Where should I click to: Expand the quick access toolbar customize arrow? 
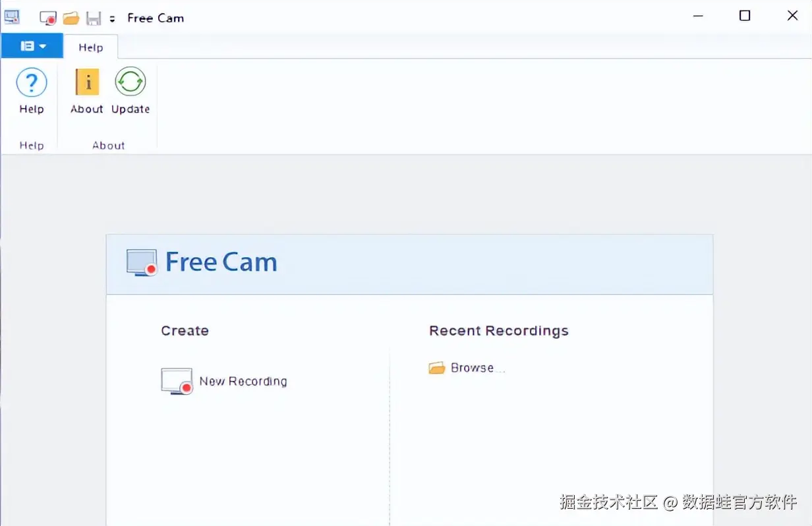coord(112,18)
